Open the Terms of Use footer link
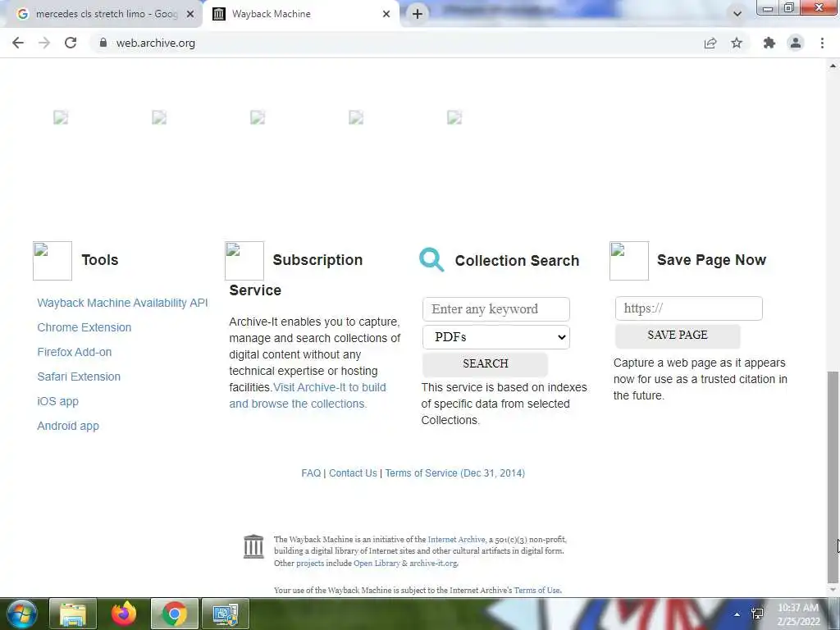This screenshot has height=630, width=840. 537,591
